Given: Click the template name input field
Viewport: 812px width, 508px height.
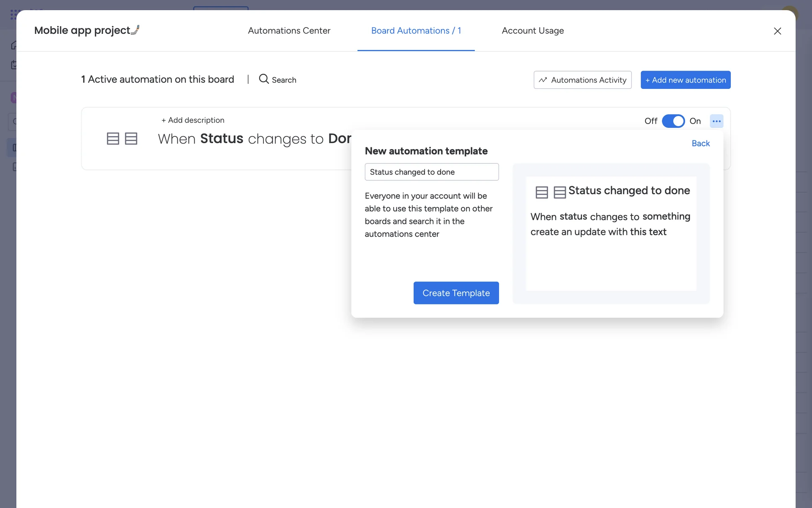Looking at the screenshot, I should (431, 172).
